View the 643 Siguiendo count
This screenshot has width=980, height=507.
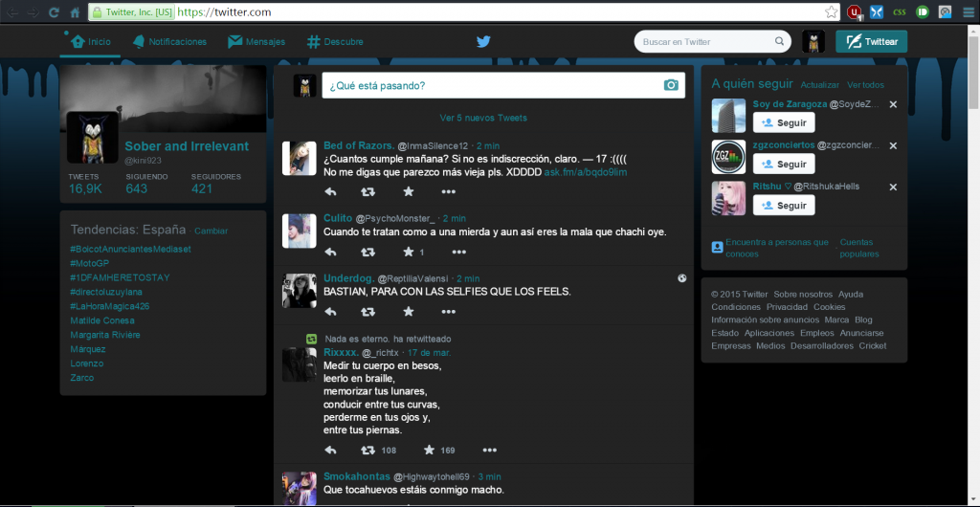[137, 188]
